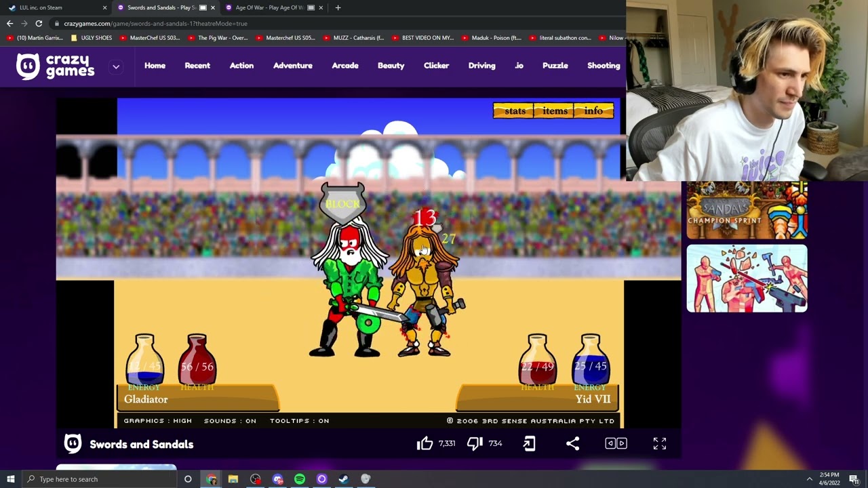This screenshot has height=488, width=868.
Task: Open the Shooting category
Action: tap(604, 66)
